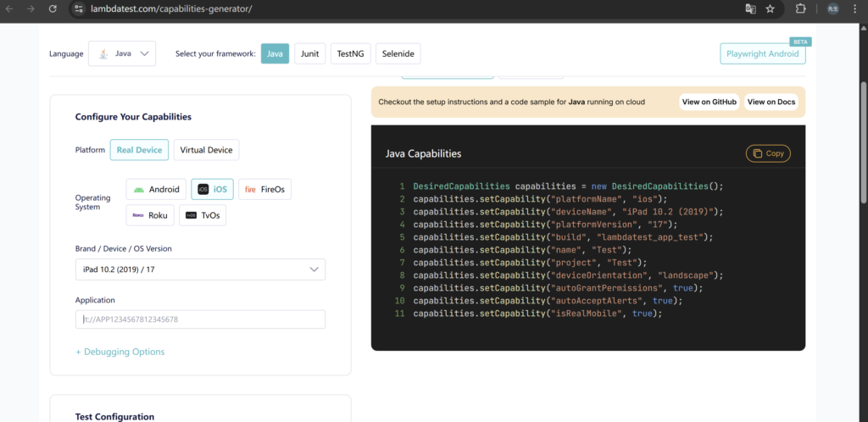Click code line with "deviceOrientation", "landscape"

click(x=569, y=275)
